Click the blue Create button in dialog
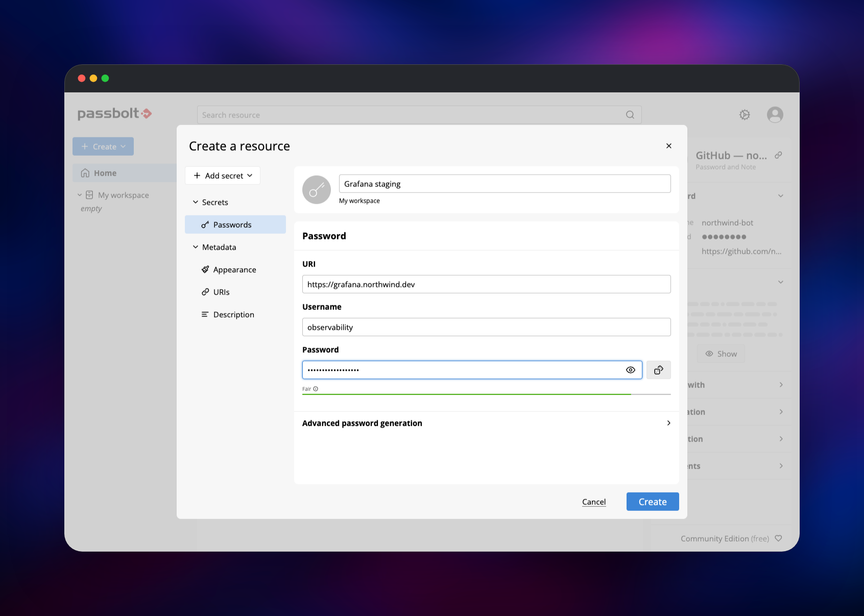The height and width of the screenshot is (616, 864). pyautogui.click(x=653, y=502)
